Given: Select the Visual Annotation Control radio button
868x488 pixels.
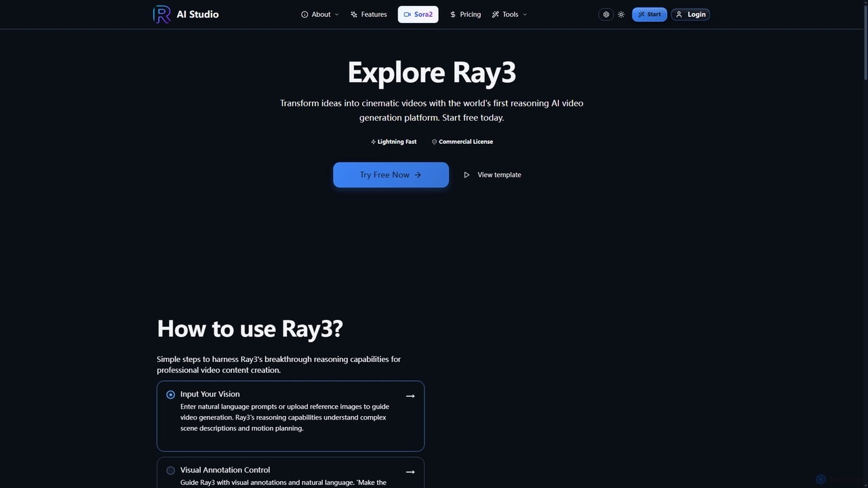Looking at the screenshot, I should 171,470.
